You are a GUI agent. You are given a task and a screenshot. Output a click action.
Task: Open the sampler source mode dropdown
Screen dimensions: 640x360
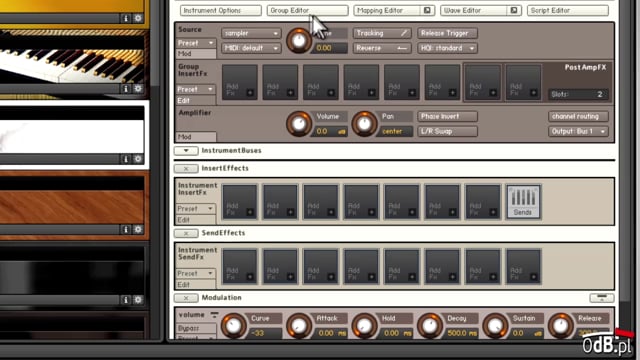tap(251, 33)
